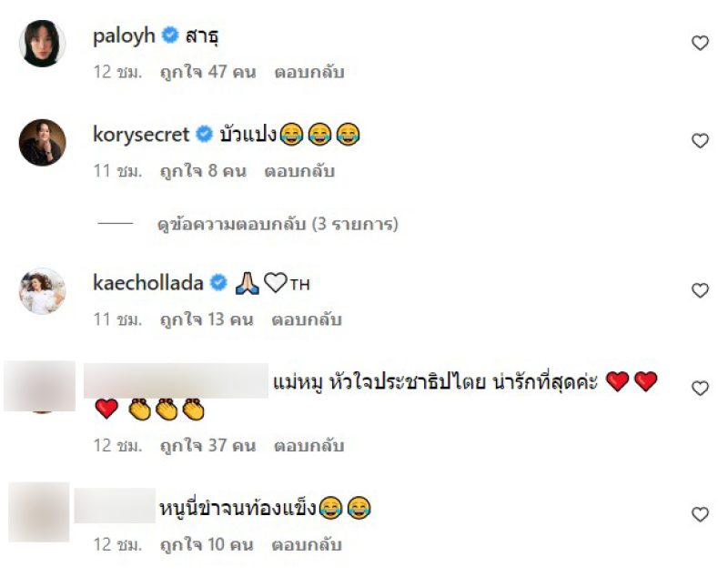The height and width of the screenshot is (587, 728).
Task: Like kaechollada's comment using the heart
Action: point(700,290)
